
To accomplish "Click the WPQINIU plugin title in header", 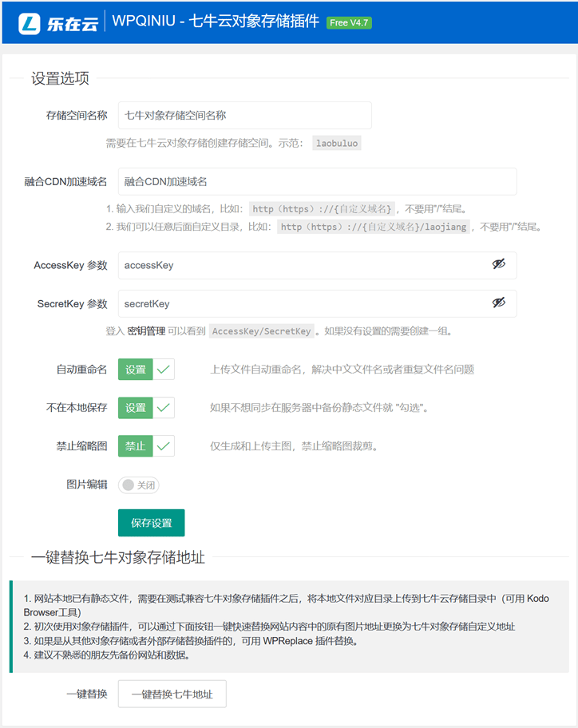I will (216, 22).
